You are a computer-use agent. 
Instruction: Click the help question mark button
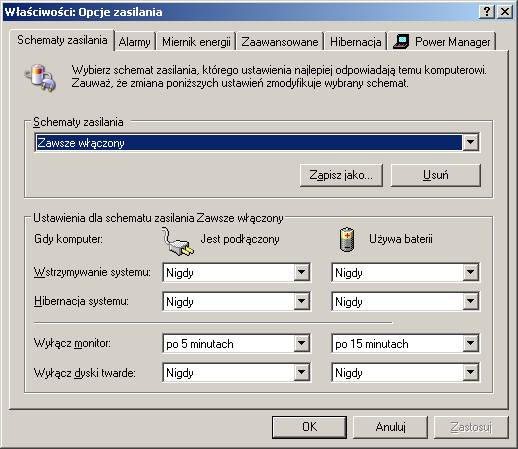click(487, 12)
